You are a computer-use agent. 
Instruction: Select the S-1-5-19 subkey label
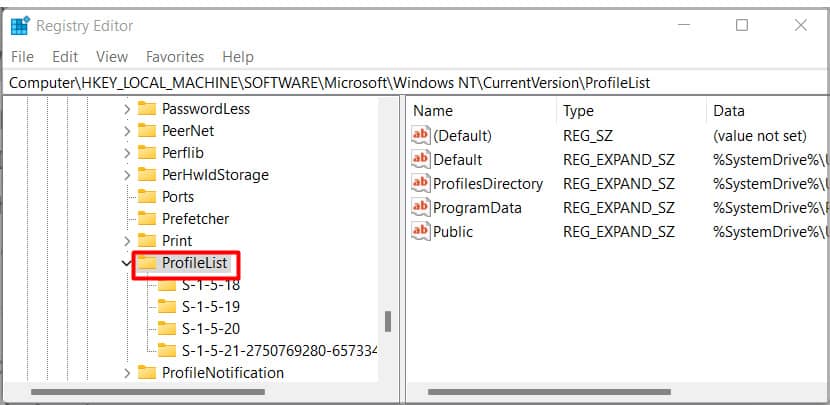(211, 307)
